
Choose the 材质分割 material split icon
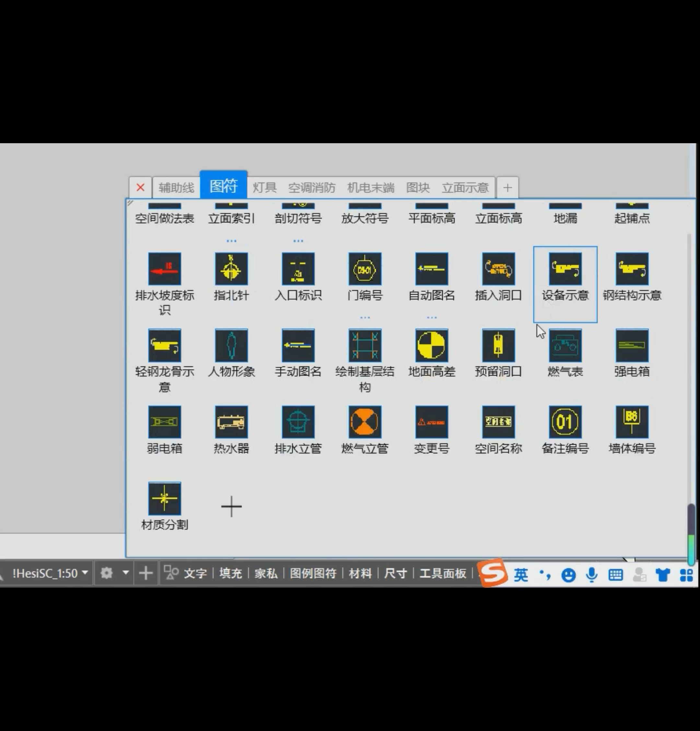coord(164,498)
